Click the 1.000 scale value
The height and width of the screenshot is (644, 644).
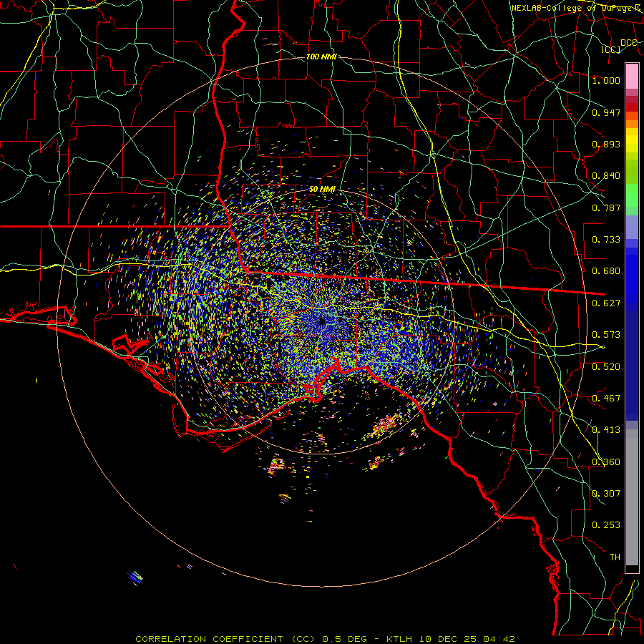coord(606,80)
